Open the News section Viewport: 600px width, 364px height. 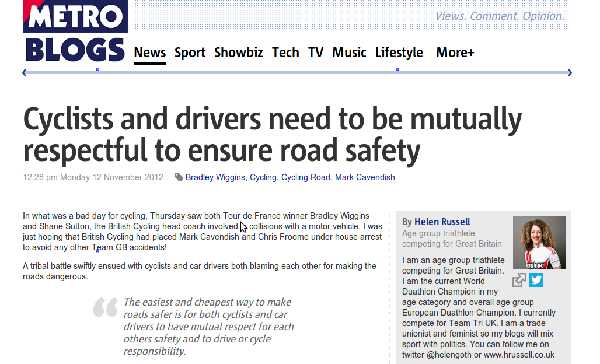tap(149, 52)
